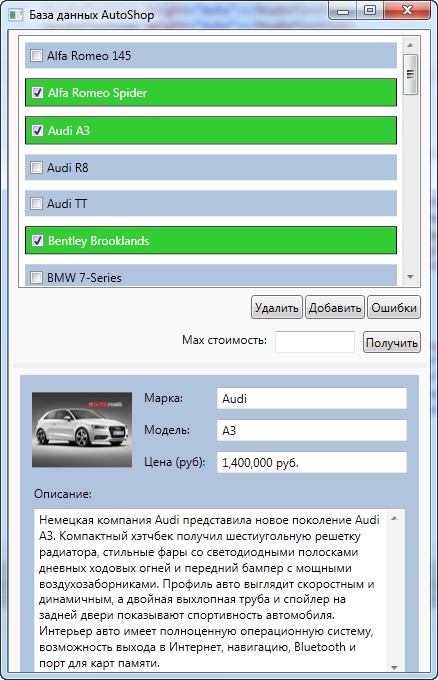The image size is (438, 680).
Task: Click the Цена field with 1,400,000 руб.
Action: 312,462
